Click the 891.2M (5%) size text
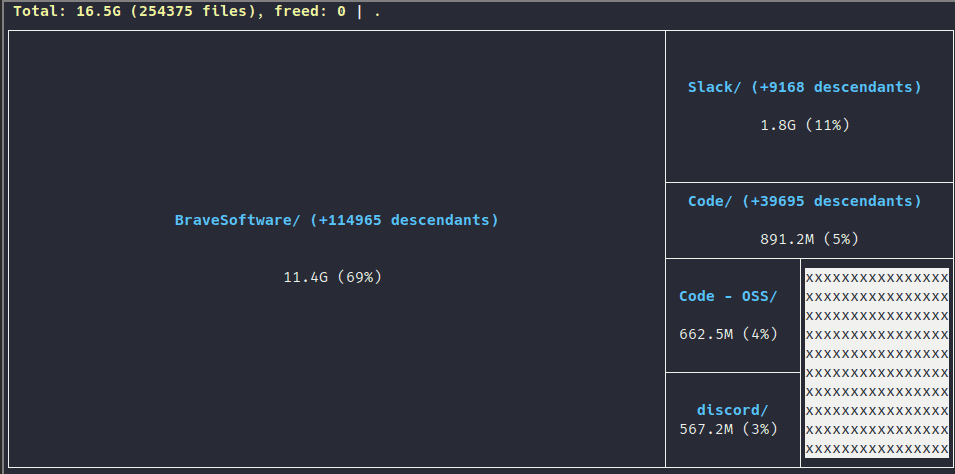Image resolution: width=955 pixels, height=474 pixels. click(x=809, y=239)
